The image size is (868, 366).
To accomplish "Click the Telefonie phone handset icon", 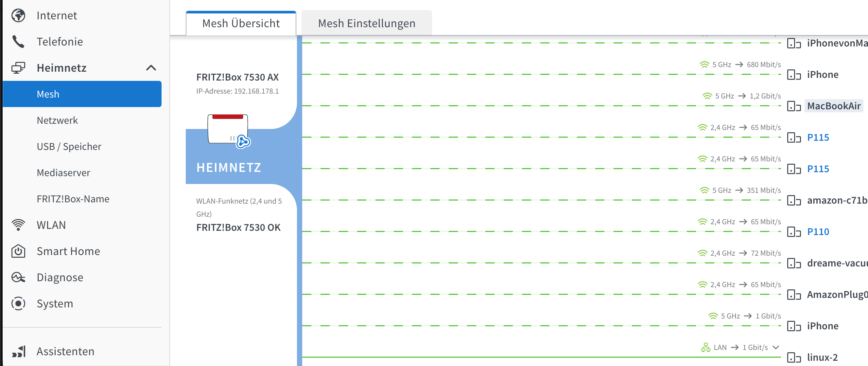I will 18,42.
